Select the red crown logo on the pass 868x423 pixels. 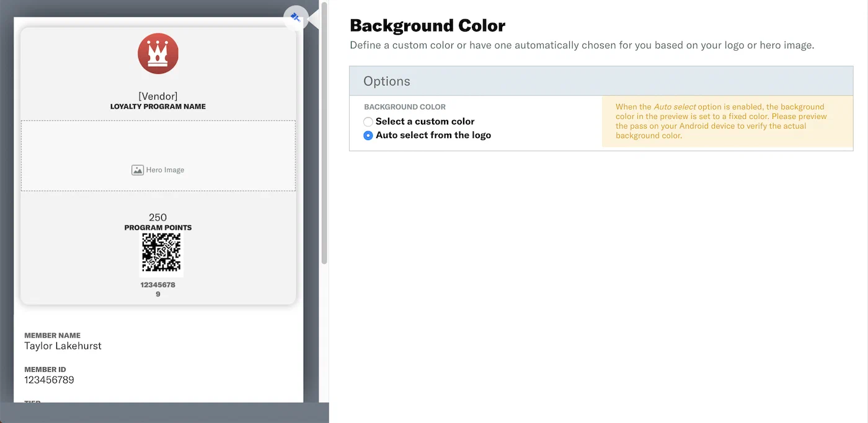click(x=157, y=53)
